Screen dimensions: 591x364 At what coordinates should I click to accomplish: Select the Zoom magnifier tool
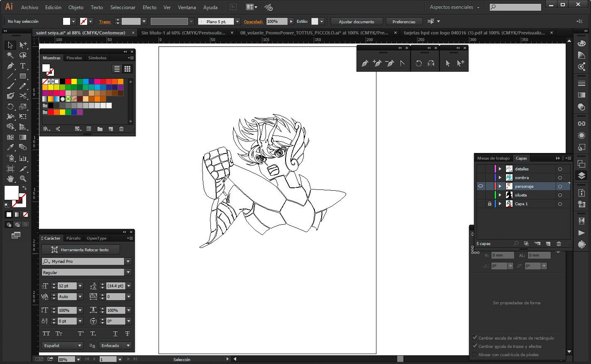point(23,179)
